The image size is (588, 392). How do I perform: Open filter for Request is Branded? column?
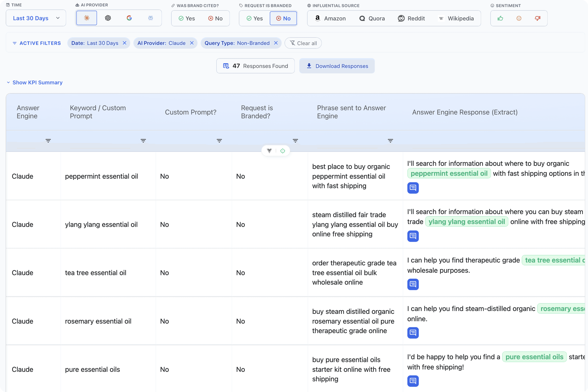click(x=295, y=141)
